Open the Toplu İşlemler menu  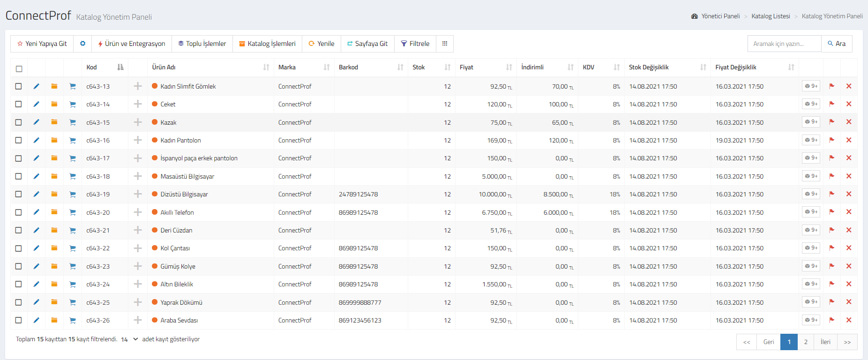click(x=202, y=44)
